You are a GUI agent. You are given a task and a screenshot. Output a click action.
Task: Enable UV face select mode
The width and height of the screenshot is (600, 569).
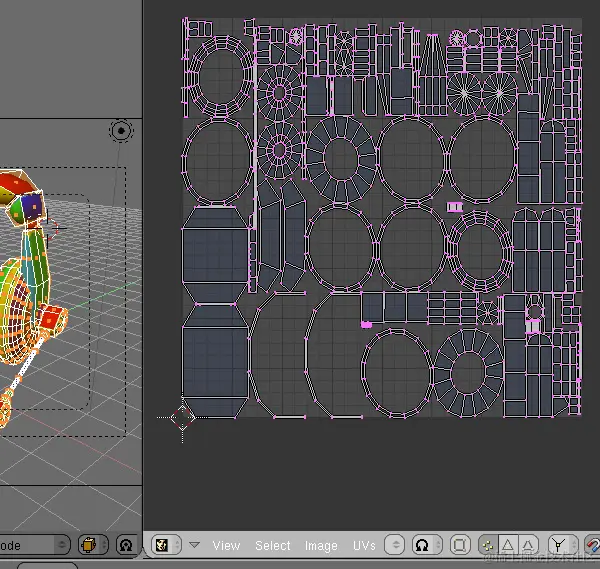528,545
